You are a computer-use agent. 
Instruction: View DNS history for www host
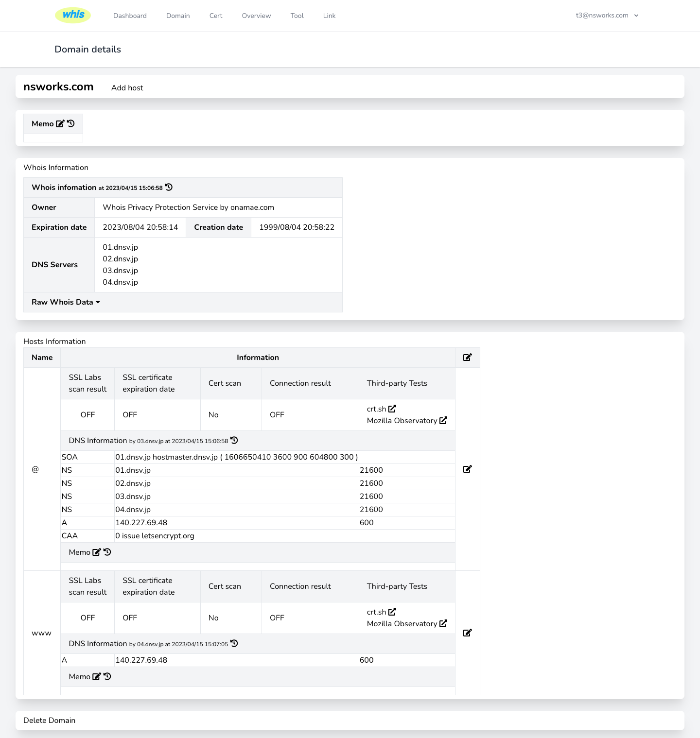coord(234,644)
